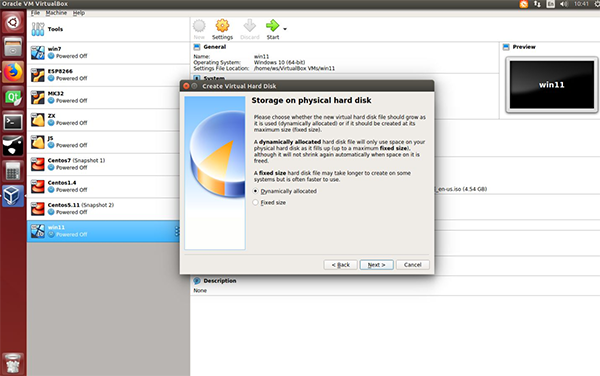Expand the Start button dropdown arrow
Viewport: 600px width, 376px height.
285,29
